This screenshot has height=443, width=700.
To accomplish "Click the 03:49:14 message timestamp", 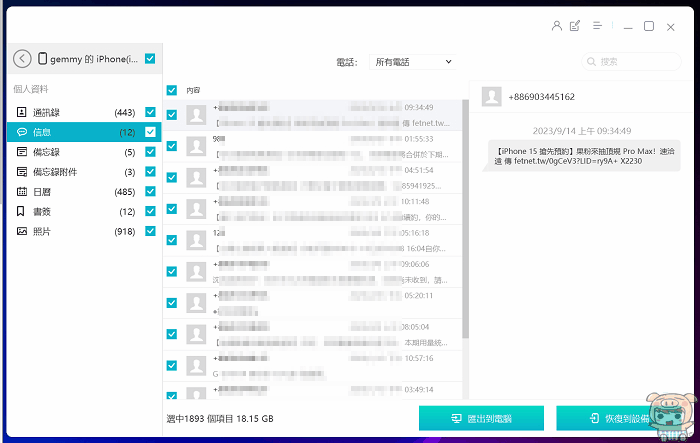I will click(418, 389).
